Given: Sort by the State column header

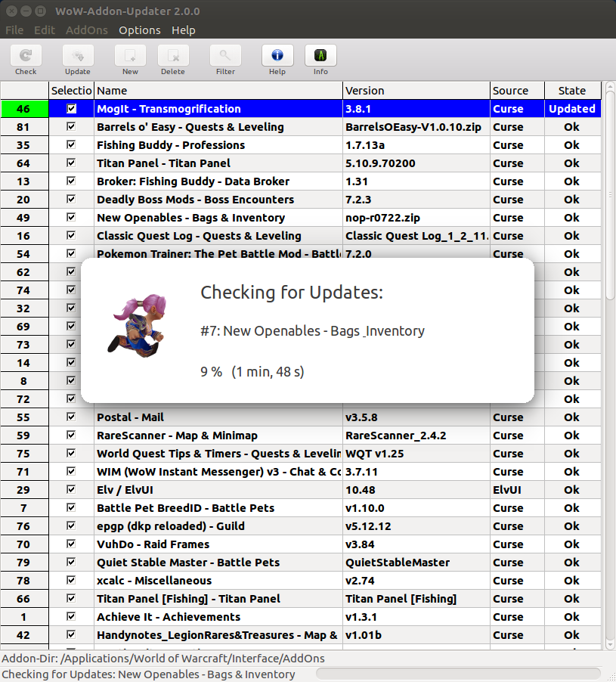Looking at the screenshot, I should click(572, 91).
